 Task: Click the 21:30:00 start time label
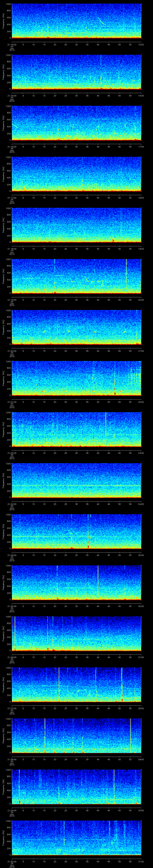(12, 861)
